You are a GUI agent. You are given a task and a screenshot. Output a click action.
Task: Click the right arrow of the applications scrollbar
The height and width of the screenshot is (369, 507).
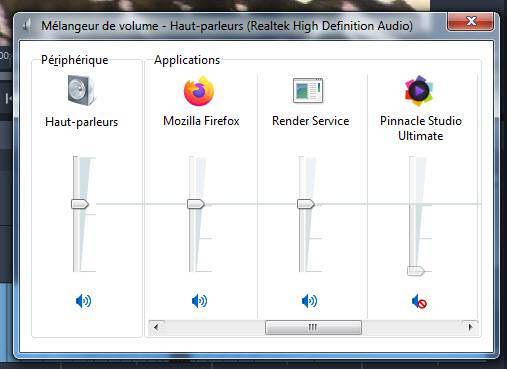point(470,327)
